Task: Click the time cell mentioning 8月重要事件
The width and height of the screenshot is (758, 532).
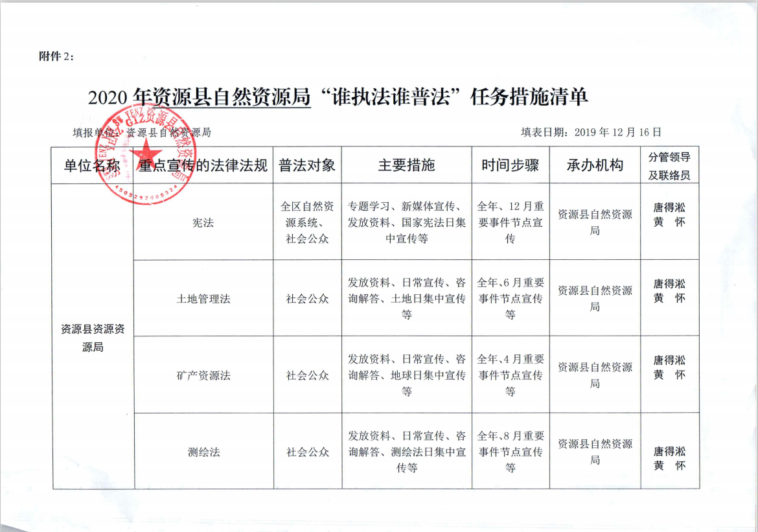Action: coord(510,452)
